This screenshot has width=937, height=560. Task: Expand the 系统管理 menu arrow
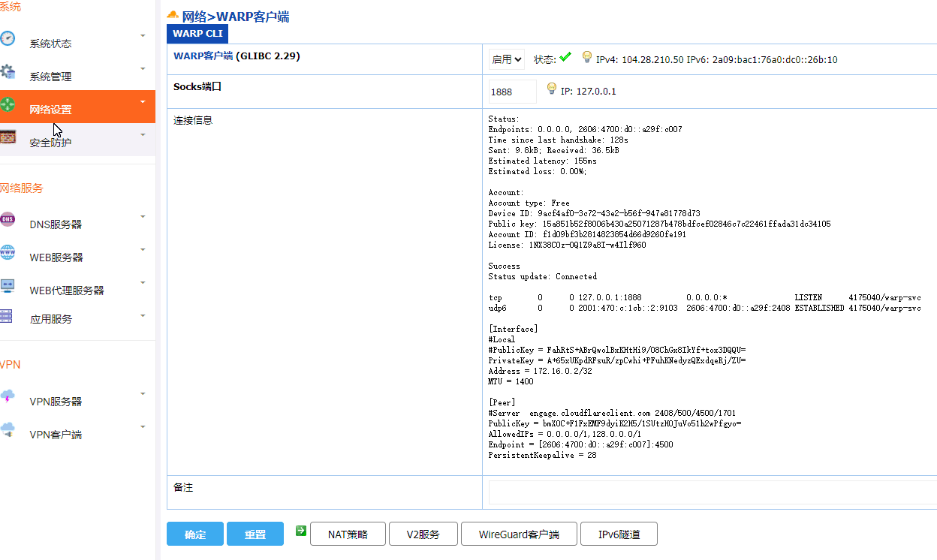143,69
